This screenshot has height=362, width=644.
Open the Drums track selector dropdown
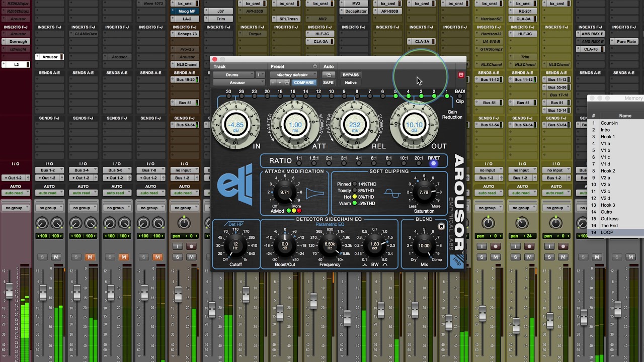tap(233, 75)
